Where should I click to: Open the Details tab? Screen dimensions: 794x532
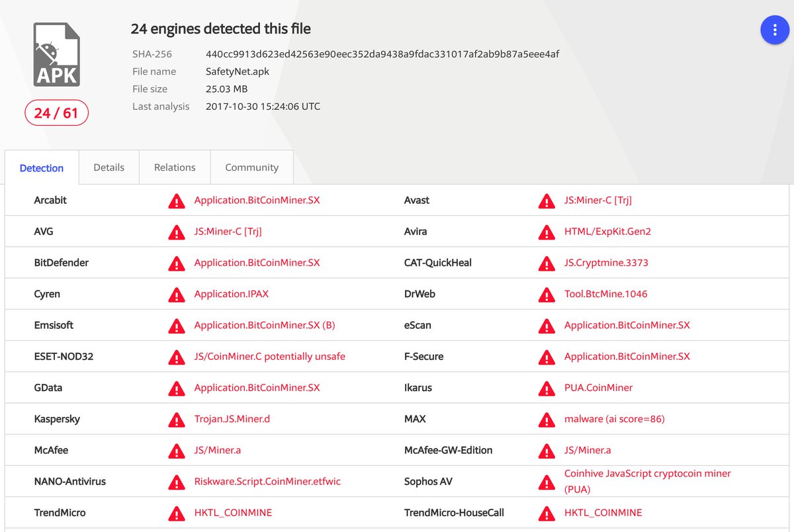[x=109, y=167]
